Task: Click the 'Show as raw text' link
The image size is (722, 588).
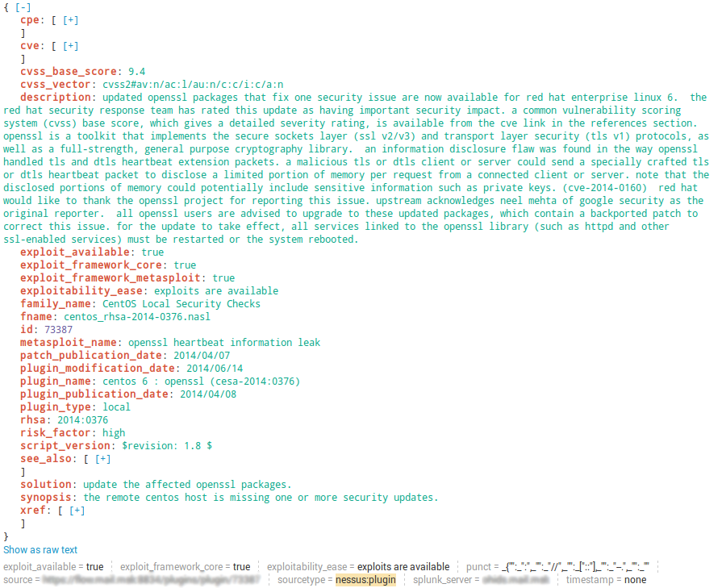Action: click(40, 550)
